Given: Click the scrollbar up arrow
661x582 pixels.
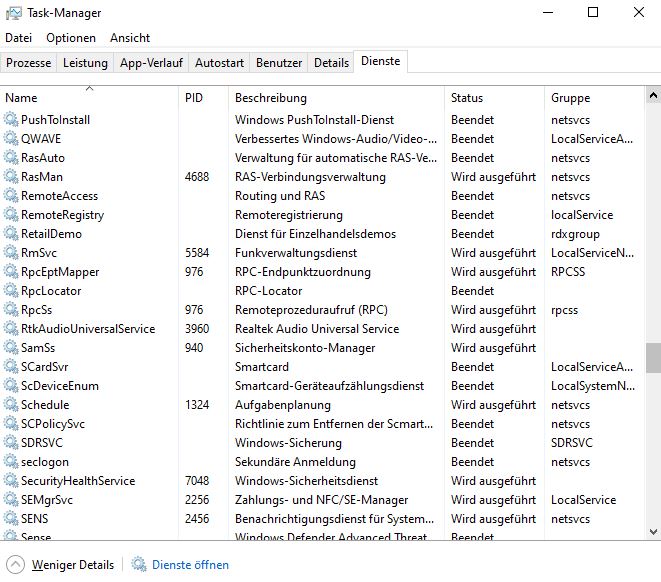Looking at the screenshot, I should click(x=653, y=95).
